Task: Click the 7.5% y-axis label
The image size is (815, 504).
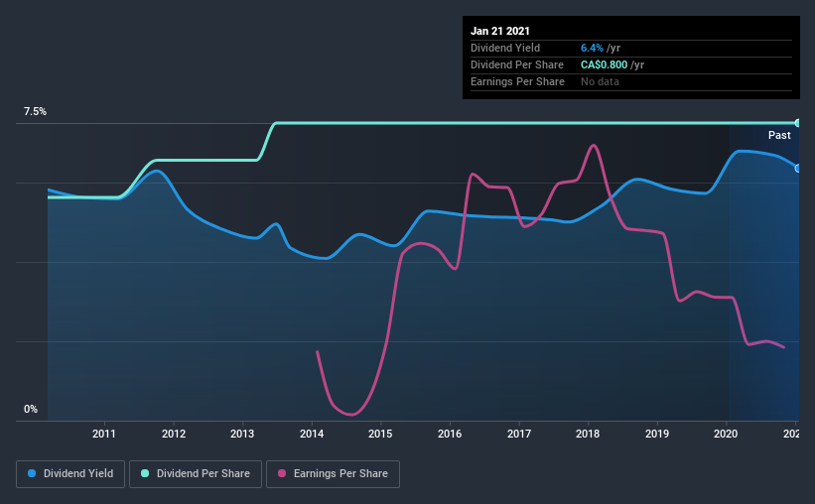Action: pos(35,112)
